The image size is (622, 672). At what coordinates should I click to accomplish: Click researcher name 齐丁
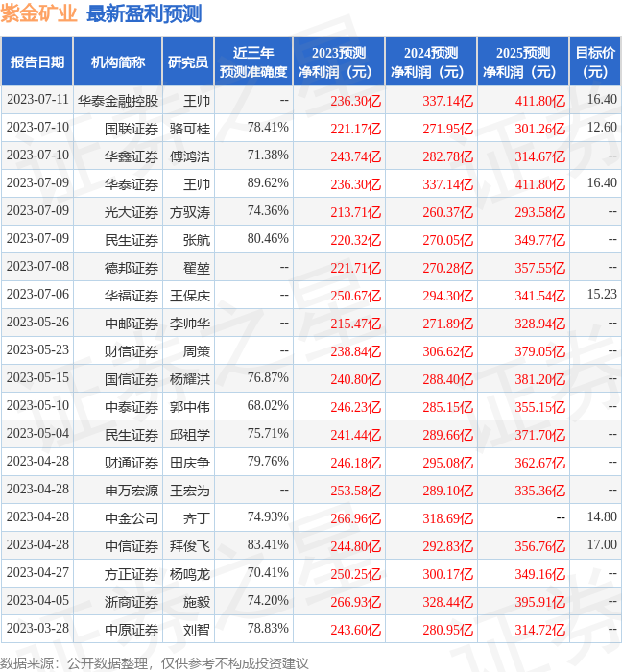click(x=197, y=518)
